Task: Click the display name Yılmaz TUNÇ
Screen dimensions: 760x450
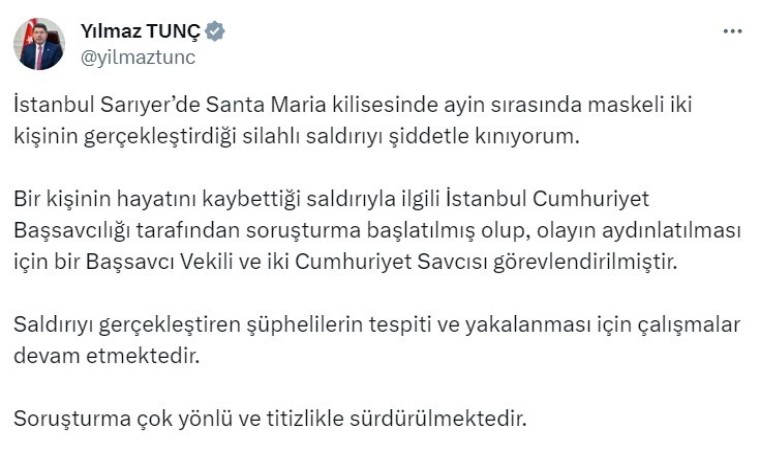Action: [140, 31]
